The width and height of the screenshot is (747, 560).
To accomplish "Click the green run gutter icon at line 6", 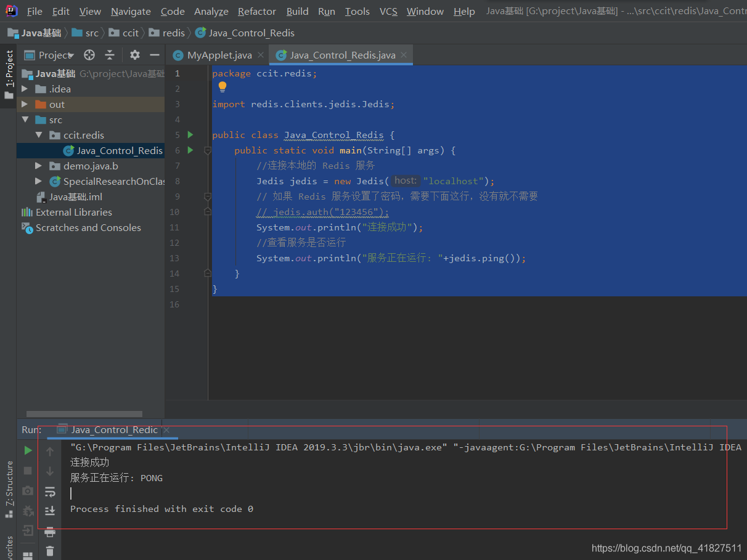I will (x=190, y=150).
